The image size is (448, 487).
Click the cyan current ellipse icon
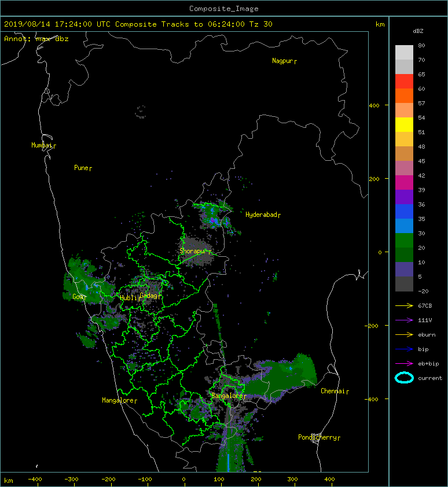[404, 378]
